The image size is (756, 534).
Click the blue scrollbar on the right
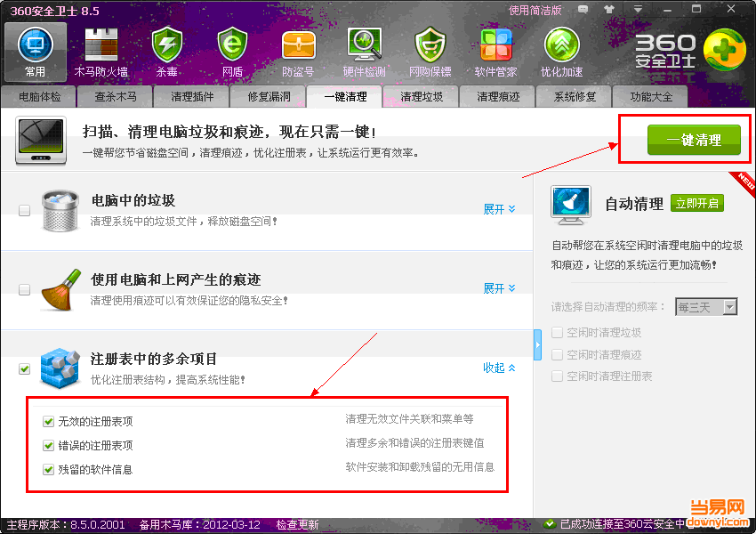[x=537, y=343]
